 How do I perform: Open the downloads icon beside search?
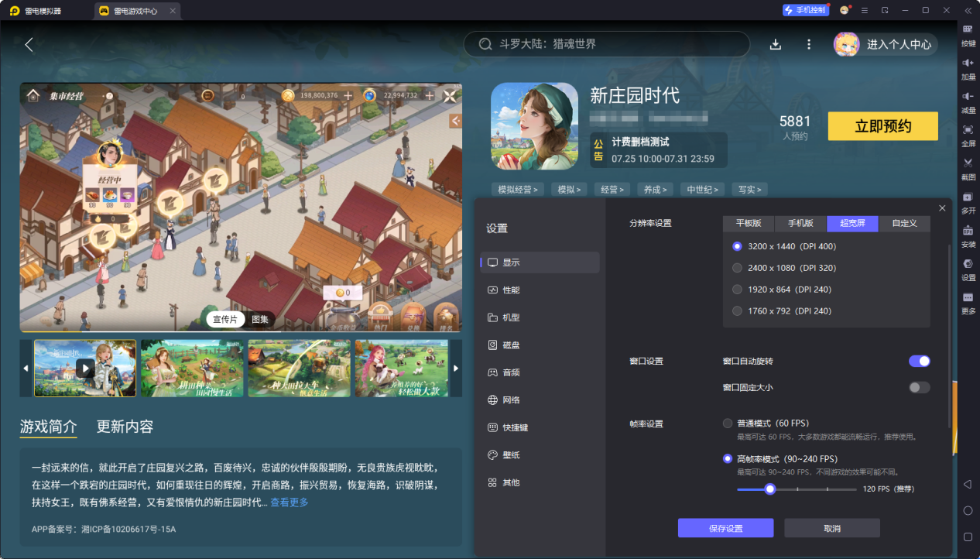pos(776,44)
